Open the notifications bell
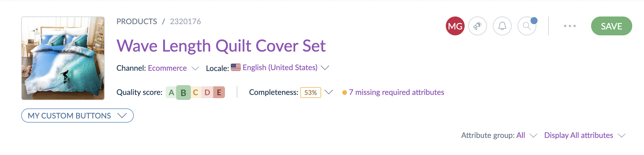Viewport: 644px width, 155px height. (x=502, y=26)
